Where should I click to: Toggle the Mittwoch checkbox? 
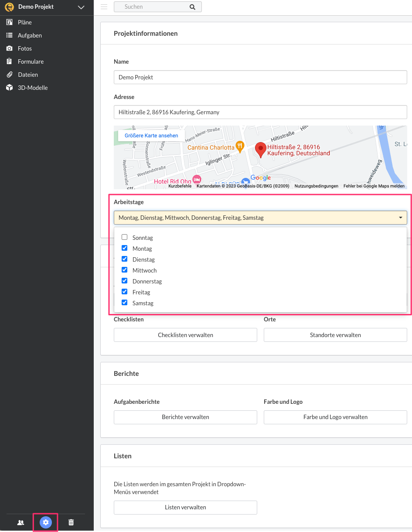(x=124, y=270)
